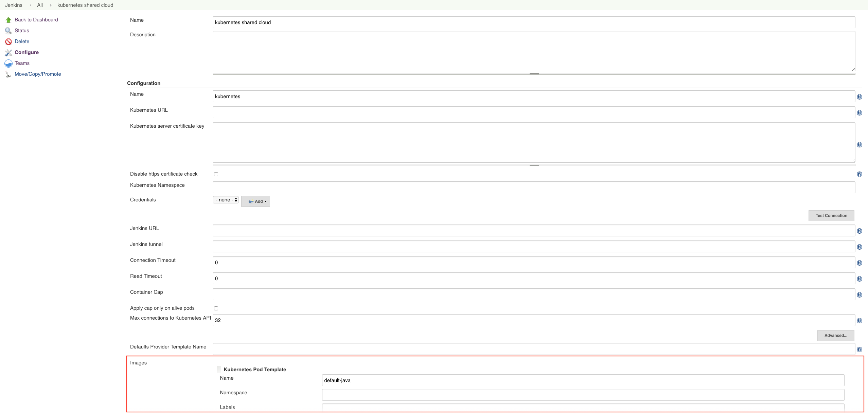Screen dimensions: 868x413
Task: Focus the Defaults Provider Template Name field
Action: [534, 349]
